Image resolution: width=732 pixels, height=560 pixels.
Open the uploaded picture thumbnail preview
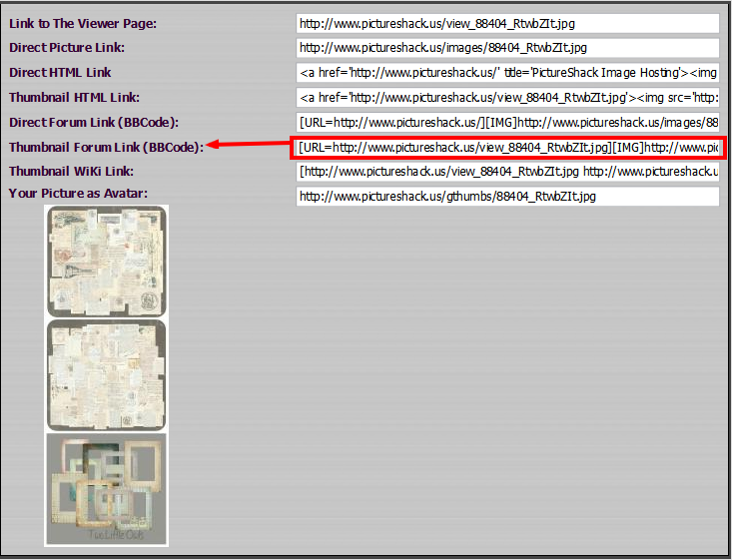click(x=107, y=375)
